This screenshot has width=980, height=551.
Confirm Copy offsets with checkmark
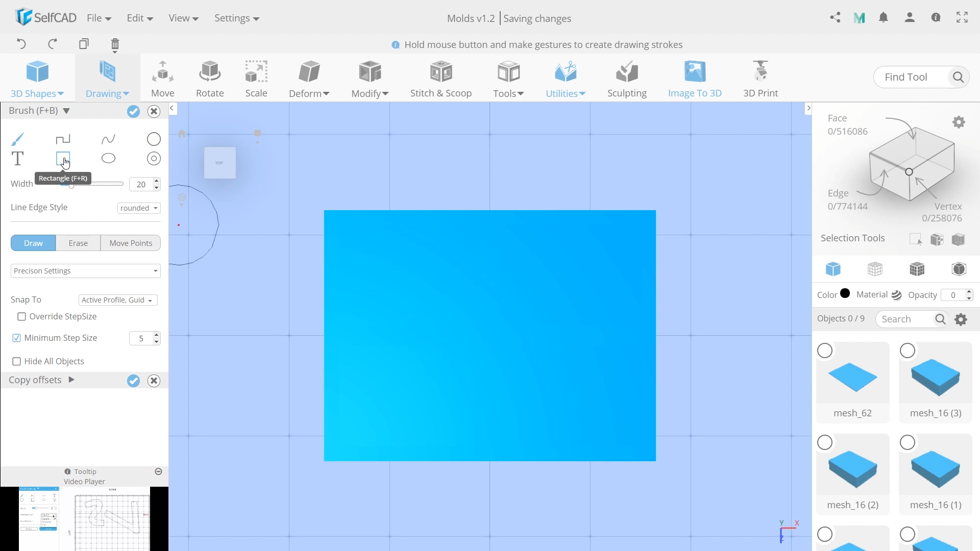click(133, 381)
